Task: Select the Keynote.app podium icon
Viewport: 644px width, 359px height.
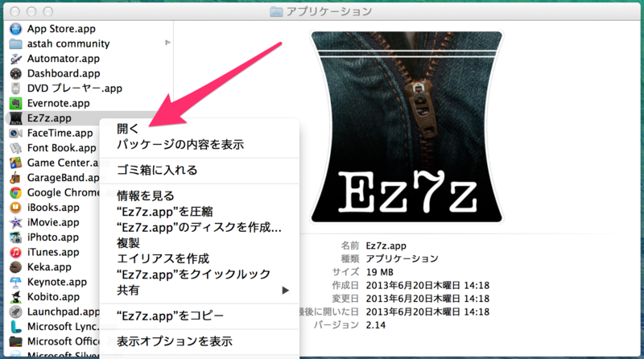Action: (x=15, y=283)
